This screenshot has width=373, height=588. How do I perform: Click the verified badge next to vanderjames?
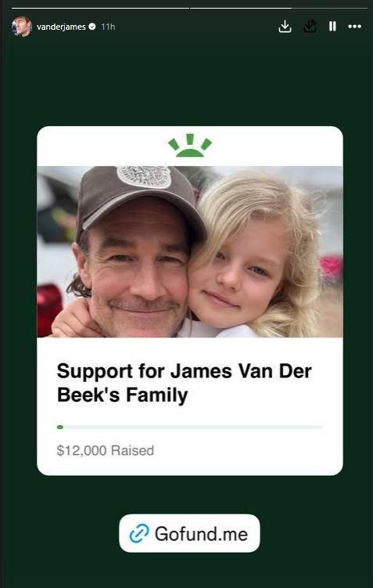pos(92,27)
